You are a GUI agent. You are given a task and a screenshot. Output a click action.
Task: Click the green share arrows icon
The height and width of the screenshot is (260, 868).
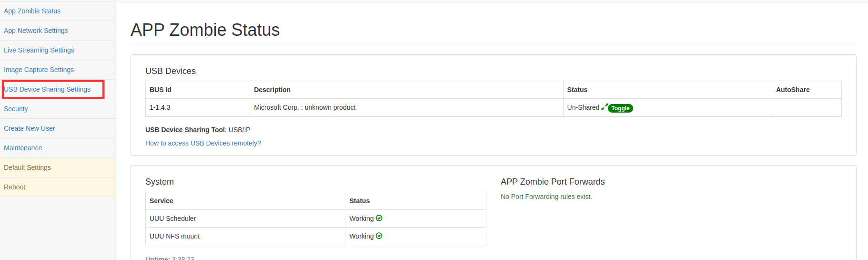pos(604,107)
